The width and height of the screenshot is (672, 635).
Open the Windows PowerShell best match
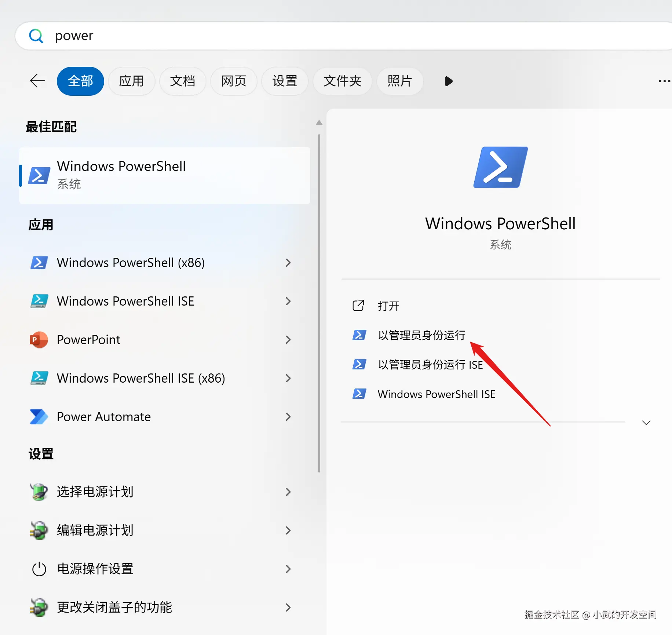pos(164,175)
